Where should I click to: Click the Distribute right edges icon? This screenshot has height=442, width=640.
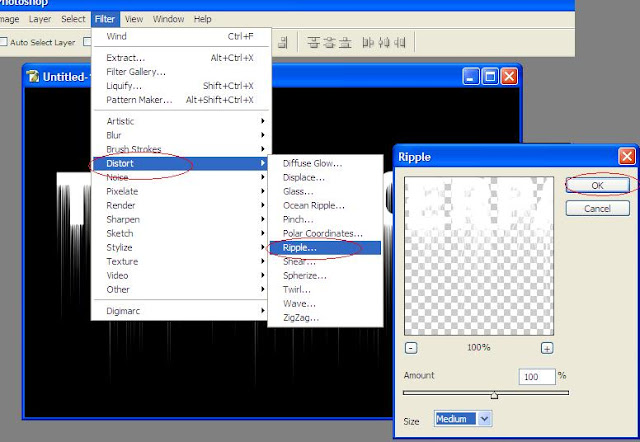coord(400,42)
